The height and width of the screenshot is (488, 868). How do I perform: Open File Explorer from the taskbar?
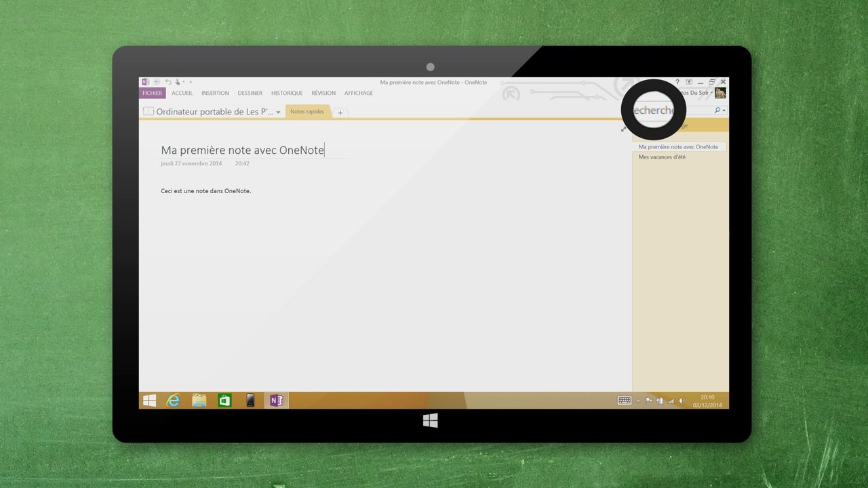tap(199, 401)
